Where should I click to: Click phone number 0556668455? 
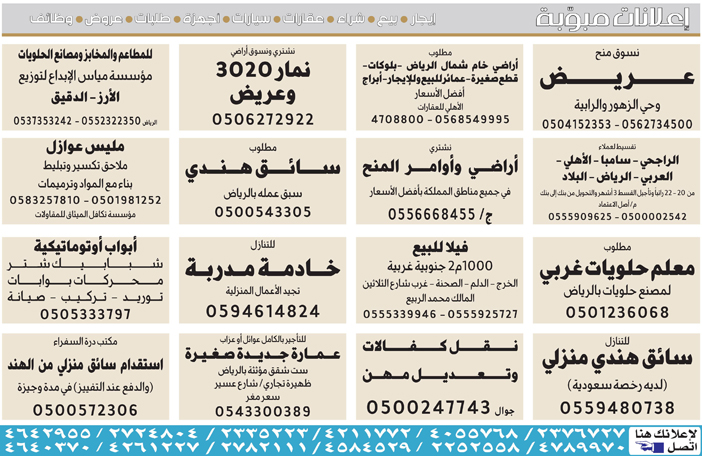coord(432,215)
